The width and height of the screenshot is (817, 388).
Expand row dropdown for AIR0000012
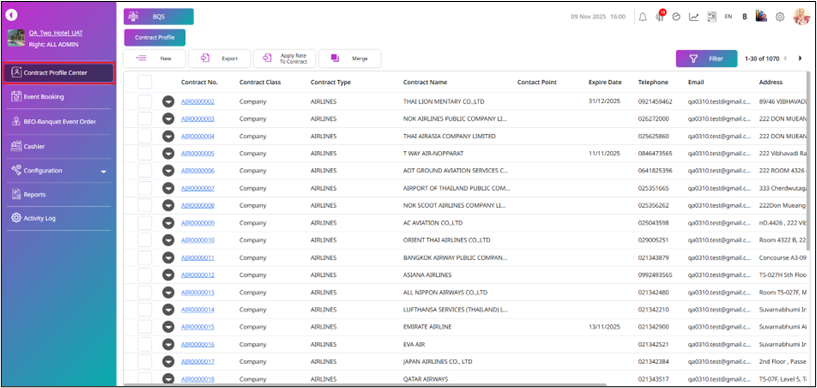point(168,275)
